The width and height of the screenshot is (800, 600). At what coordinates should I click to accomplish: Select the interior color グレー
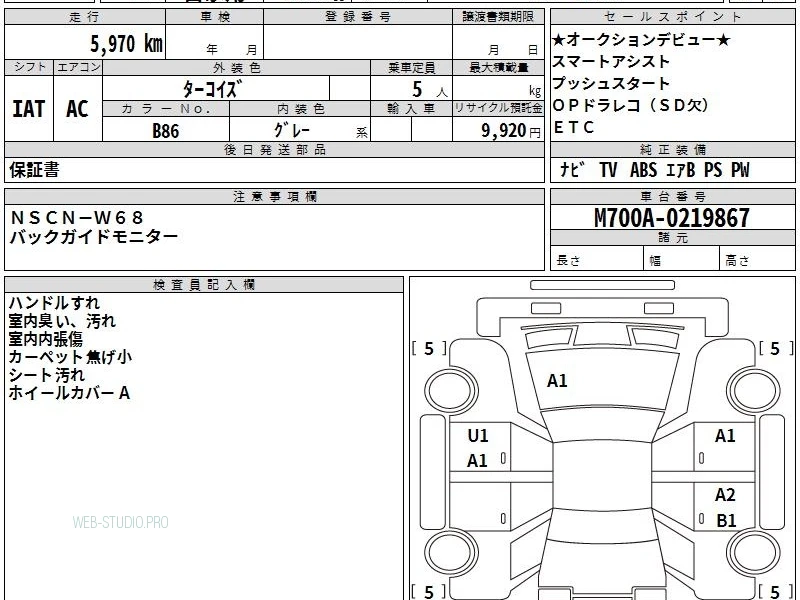(x=292, y=130)
